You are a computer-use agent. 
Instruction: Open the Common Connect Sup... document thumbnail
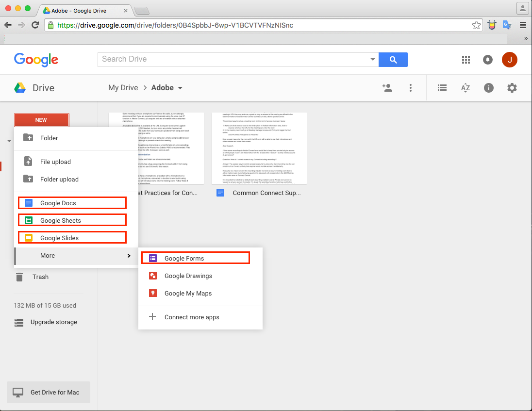259,148
